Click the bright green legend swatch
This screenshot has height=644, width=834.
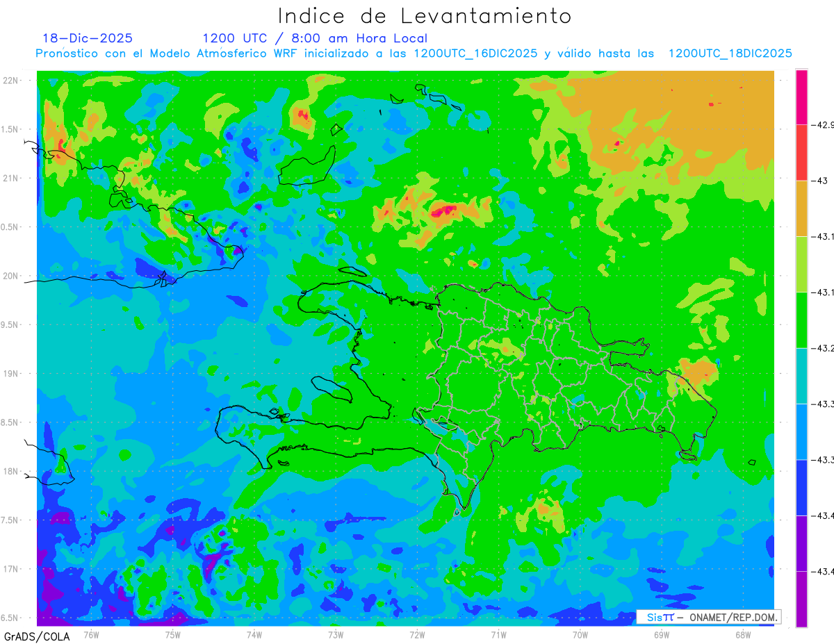[801, 320]
